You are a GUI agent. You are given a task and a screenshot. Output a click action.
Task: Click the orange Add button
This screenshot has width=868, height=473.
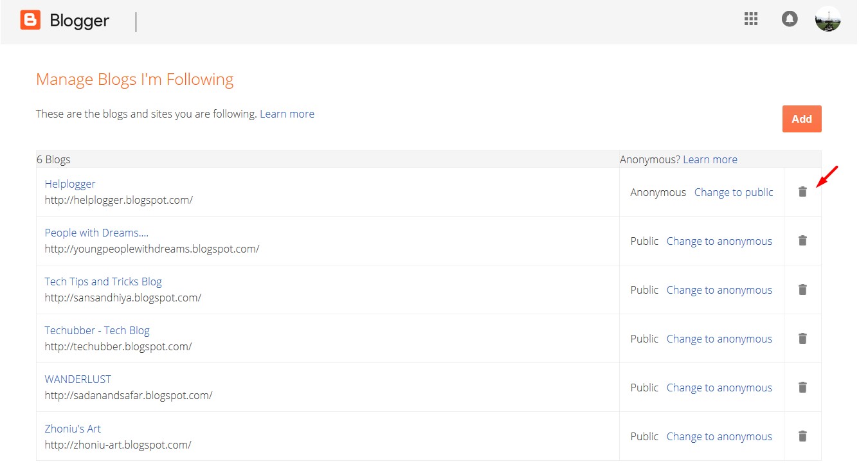click(x=802, y=119)
